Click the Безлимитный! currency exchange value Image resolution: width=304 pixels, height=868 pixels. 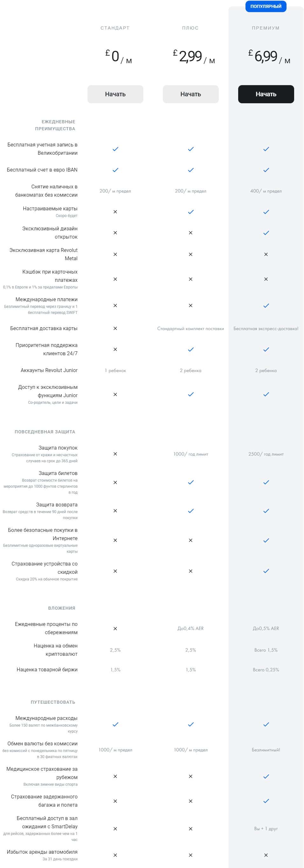point(266,750)
